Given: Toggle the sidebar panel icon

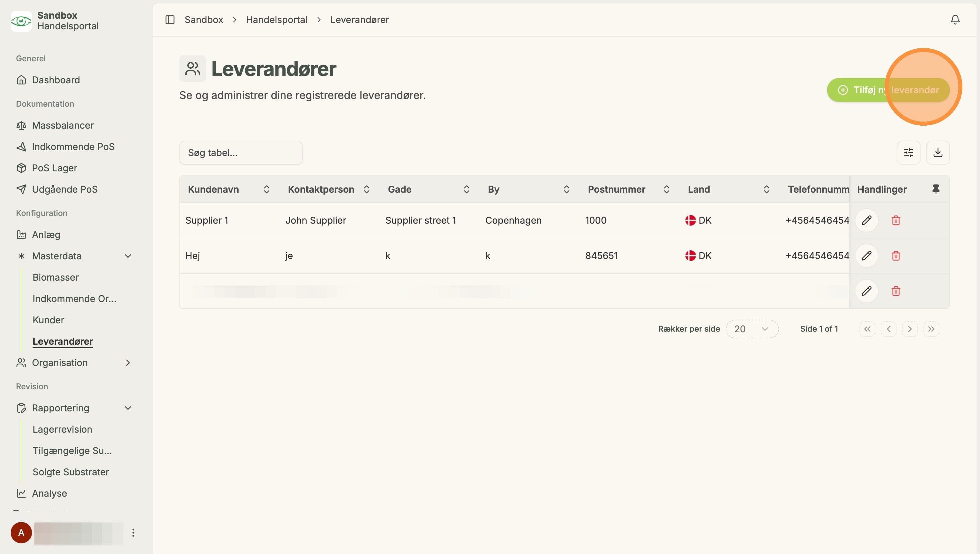Looking at the screenshot, I should pyautogui.click(x=170, y=20).
